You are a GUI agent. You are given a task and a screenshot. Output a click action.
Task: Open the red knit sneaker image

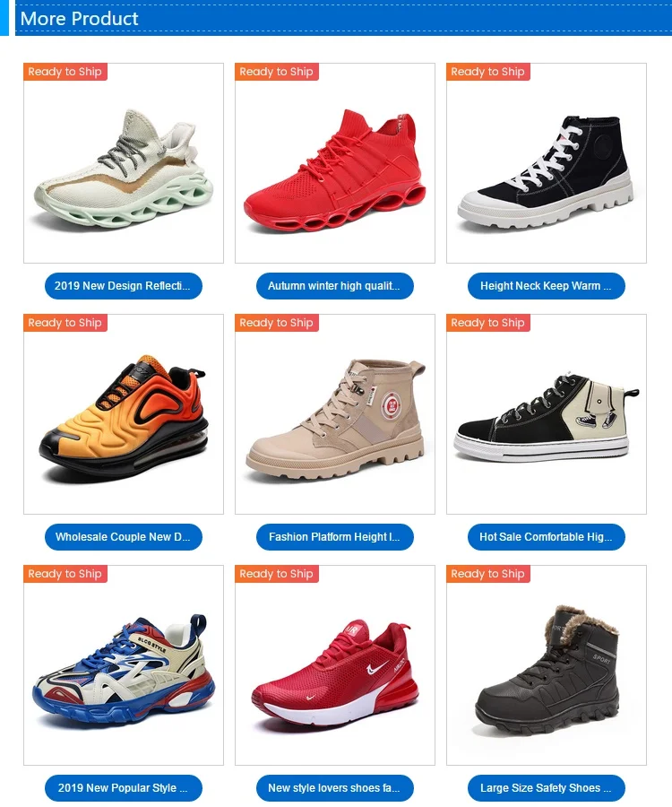335,163
